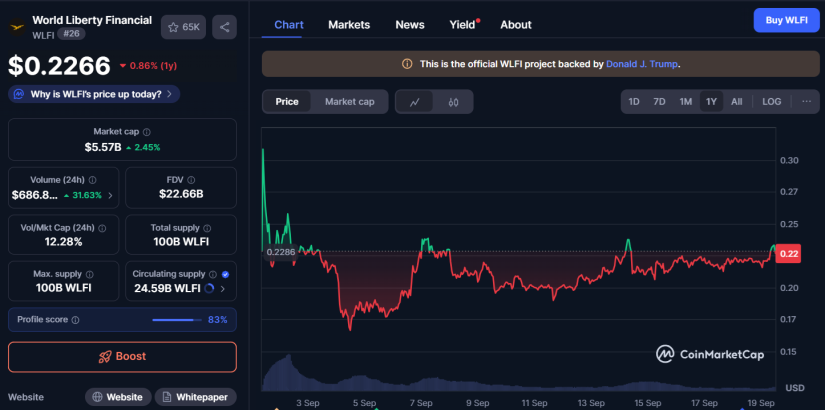Click the Total supply info icon
The height and width of the screenshot is (410, 825).
207,228
